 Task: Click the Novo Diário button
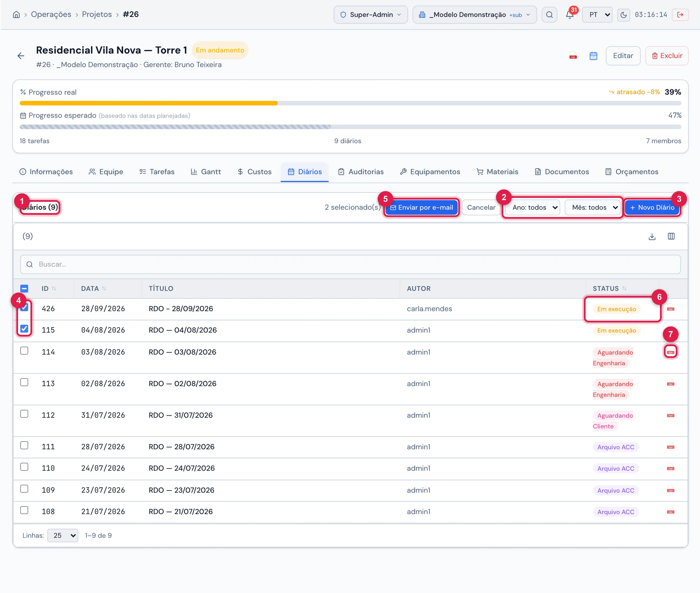[652, 207]
